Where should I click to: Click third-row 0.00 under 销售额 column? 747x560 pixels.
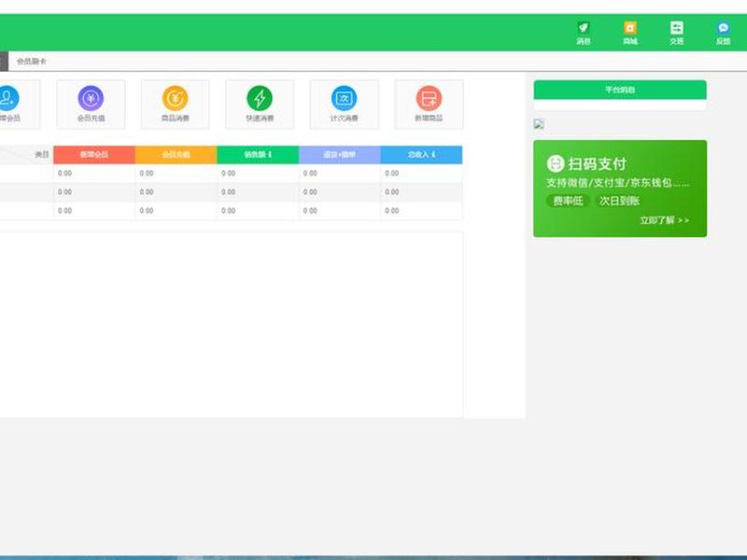[x=228, y=211]
